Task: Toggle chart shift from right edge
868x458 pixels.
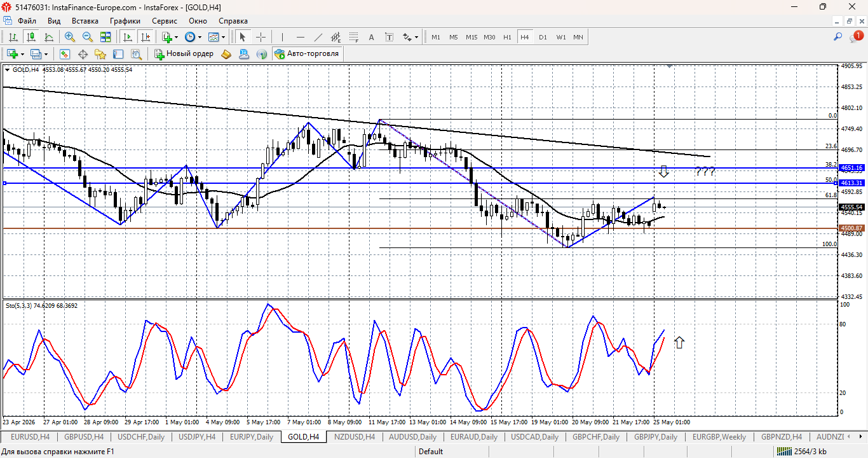Action: click(145, 37)
